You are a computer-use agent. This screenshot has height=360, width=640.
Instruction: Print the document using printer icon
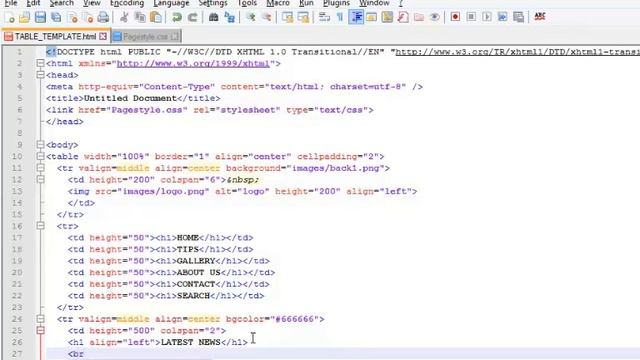103,17
